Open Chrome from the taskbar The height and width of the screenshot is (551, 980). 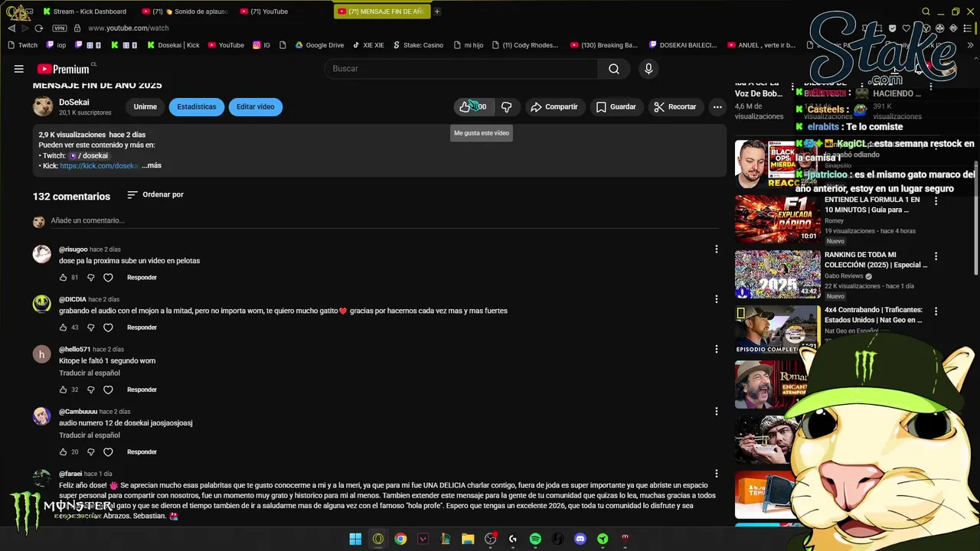tap(400, 539)
